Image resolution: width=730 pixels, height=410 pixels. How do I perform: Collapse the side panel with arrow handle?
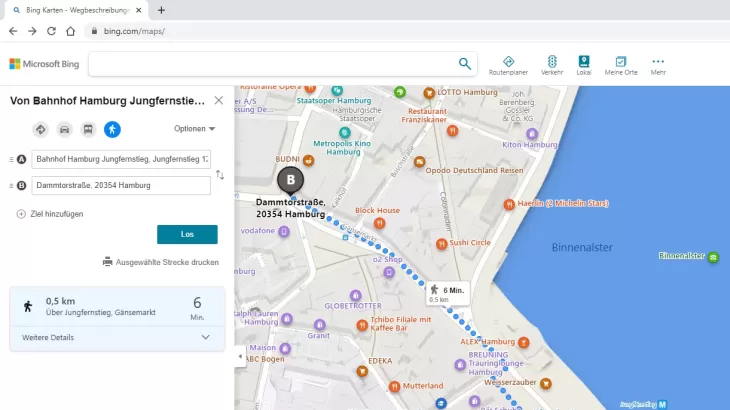pos(239,356)
